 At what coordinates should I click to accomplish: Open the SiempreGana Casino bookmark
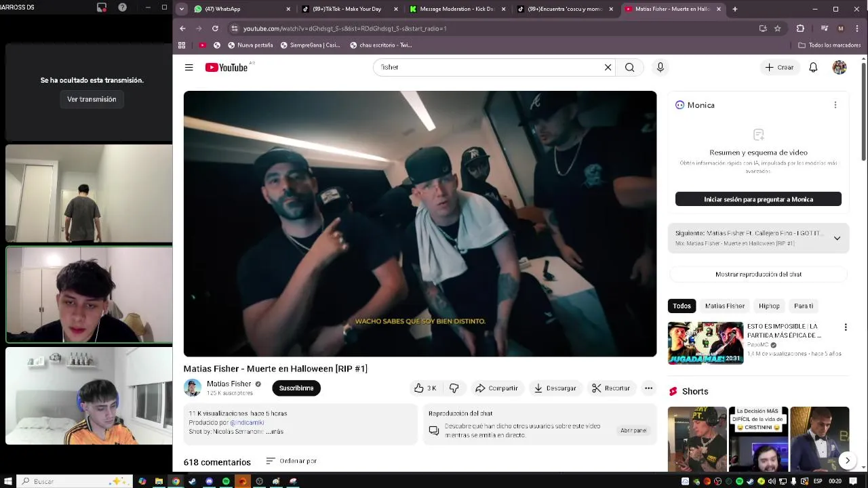coord(310,45)
